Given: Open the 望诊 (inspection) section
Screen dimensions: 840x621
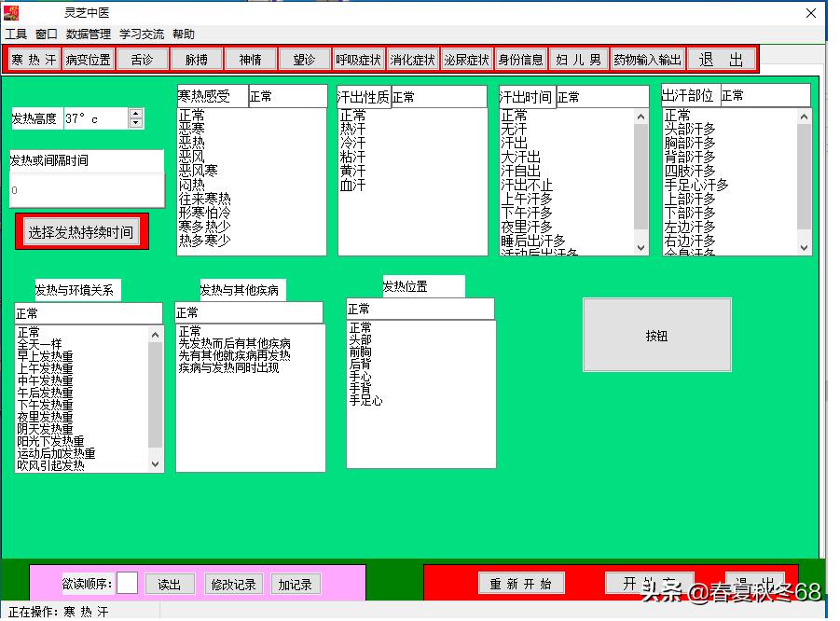Looking at the screenshot, I should 304,58.
